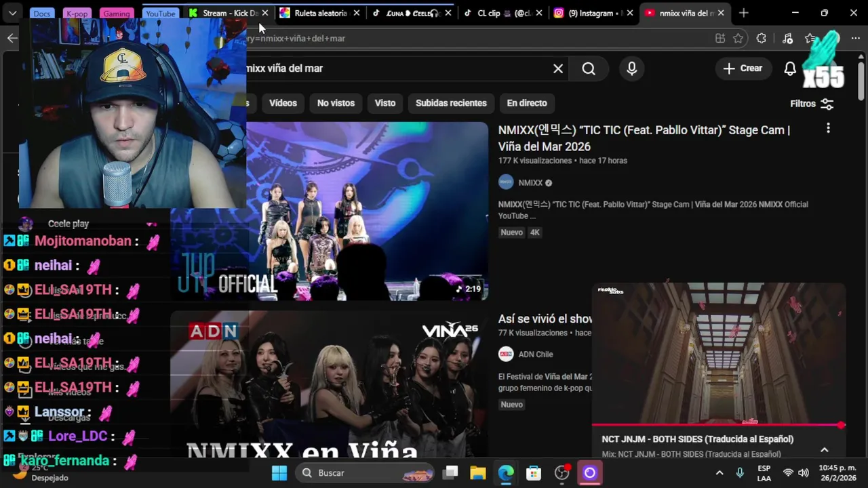Open the media control music icon
The image size is (868, 488).
coord(787,39)
